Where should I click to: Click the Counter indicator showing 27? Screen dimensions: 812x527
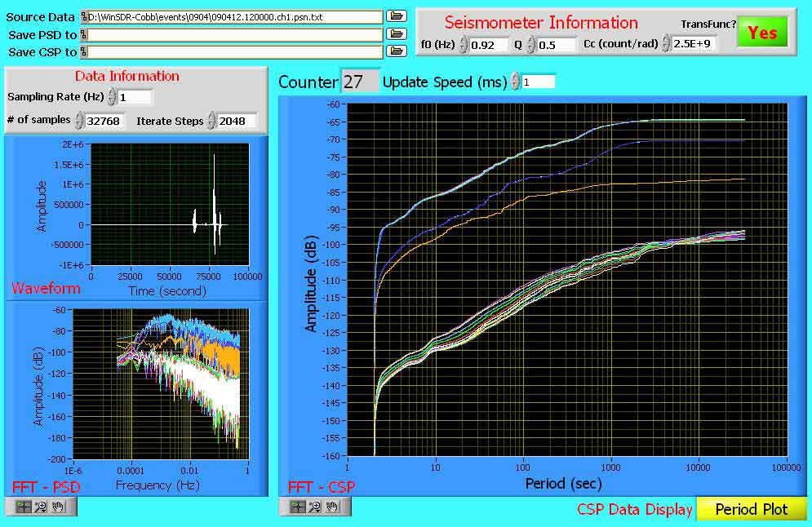pos(359,82)
